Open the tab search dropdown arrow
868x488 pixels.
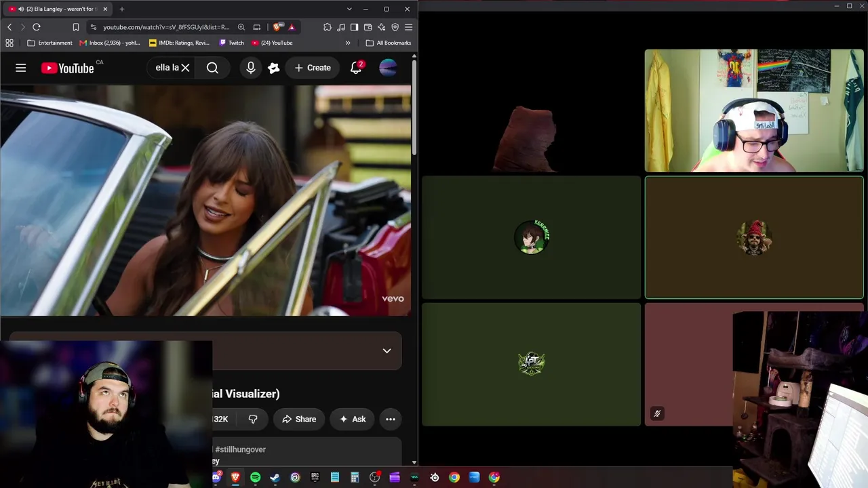coord(349,9)
